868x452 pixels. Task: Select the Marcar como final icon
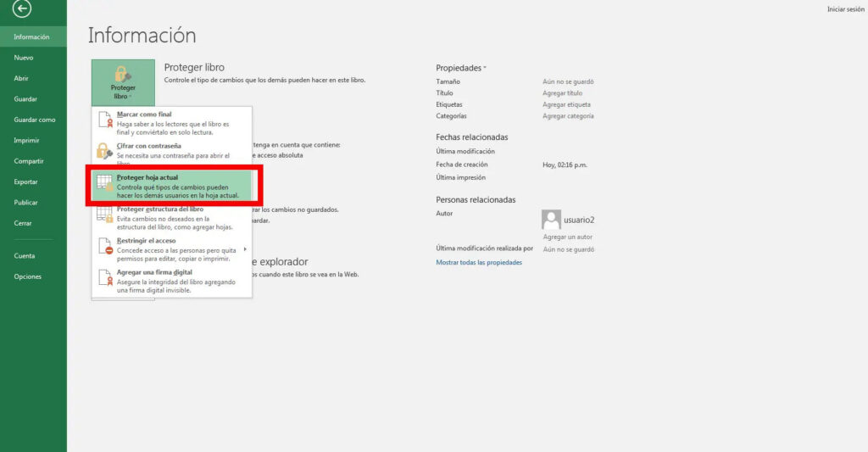[x=104, y=122]
